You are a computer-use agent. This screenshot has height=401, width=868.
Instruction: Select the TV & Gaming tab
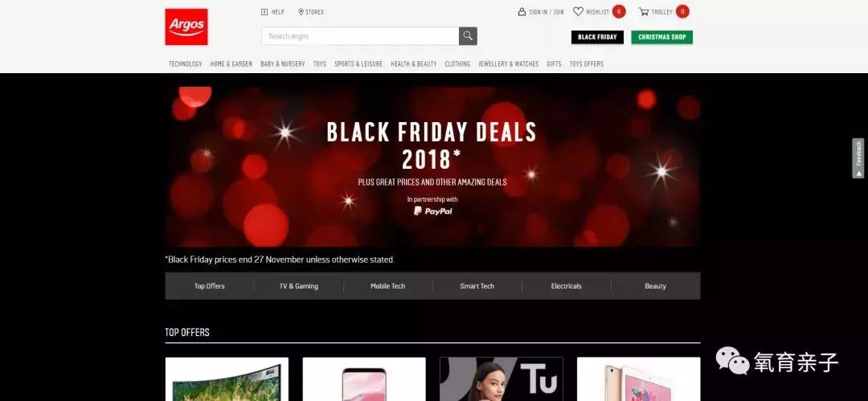(x=299, y=286)
